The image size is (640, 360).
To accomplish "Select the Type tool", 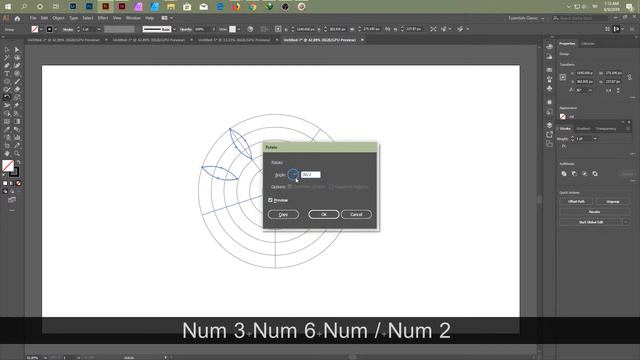I will pyautogui.click(x=7, y=73).
